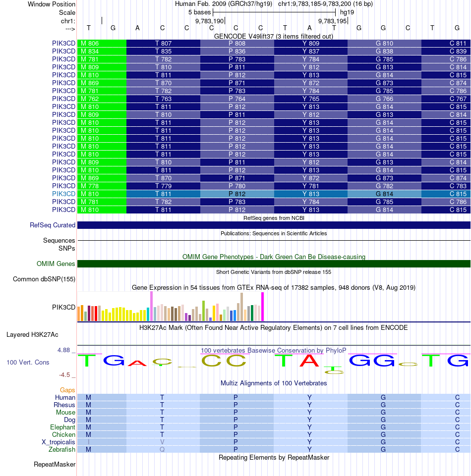Click the Zebrafish species label
This screenshot has width=471, height=476.
click(x=61, y=449)
